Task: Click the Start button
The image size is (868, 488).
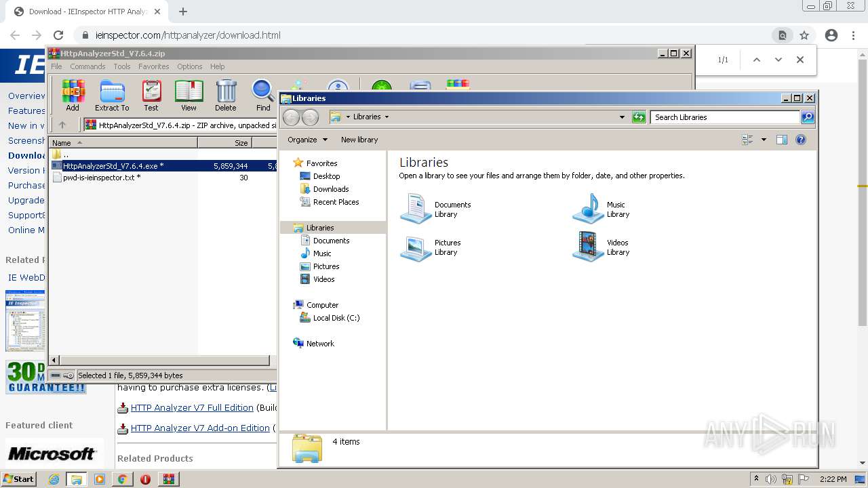Action: click(19, 479)
